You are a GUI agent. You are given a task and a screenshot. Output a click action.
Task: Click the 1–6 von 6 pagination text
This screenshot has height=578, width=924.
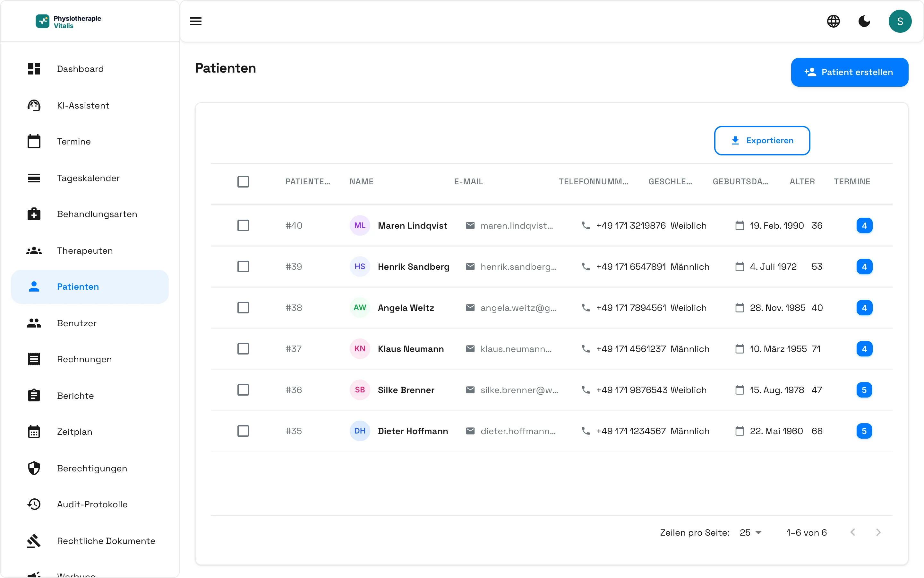(x=806, y=532)
